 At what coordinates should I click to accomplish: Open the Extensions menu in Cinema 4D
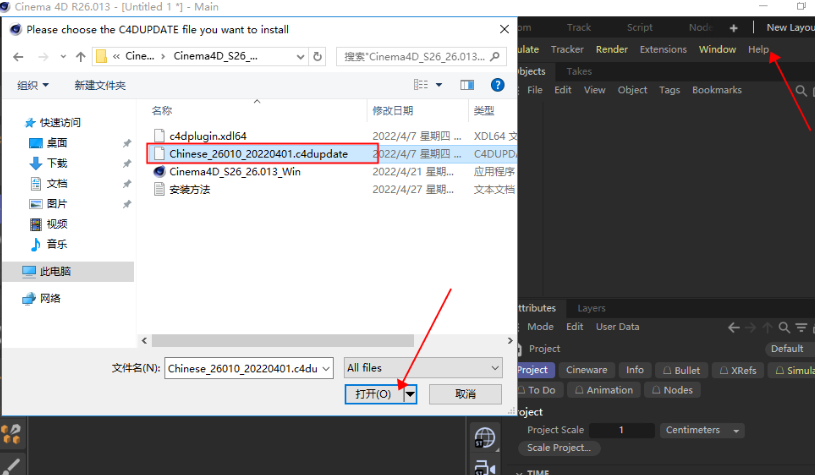[663, 49]
